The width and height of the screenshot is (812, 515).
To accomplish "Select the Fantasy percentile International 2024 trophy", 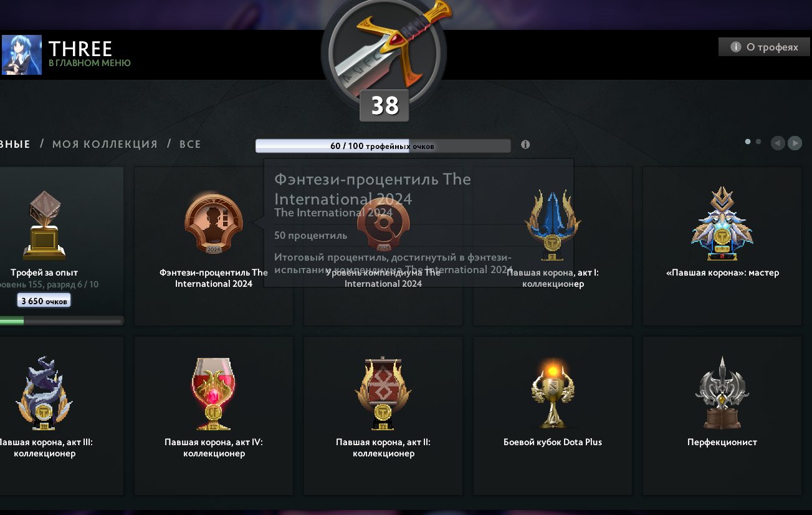I will pos(214,246).
